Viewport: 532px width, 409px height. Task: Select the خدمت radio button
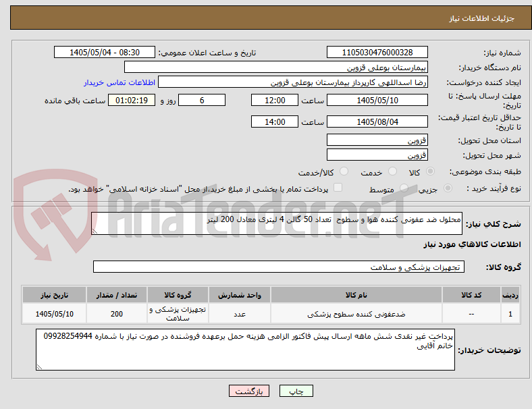click(392, 171)
